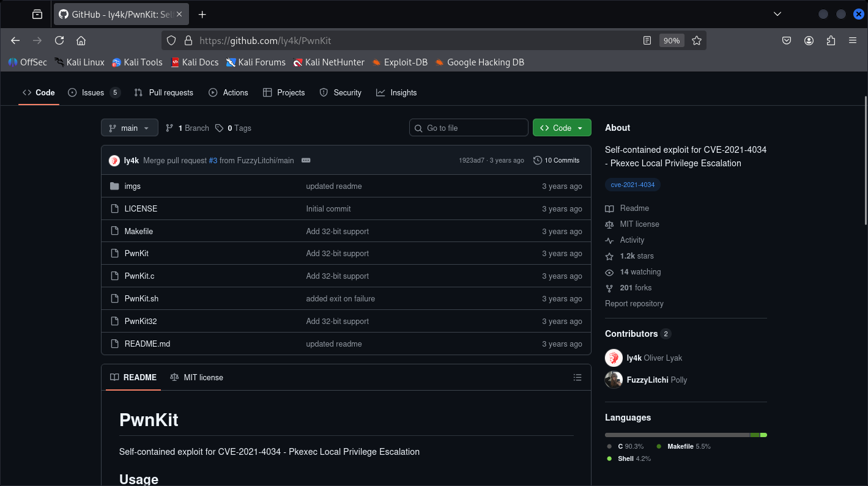Open the README outline list icon
This screenshot has width=868, height=486.
coord(577,377)
